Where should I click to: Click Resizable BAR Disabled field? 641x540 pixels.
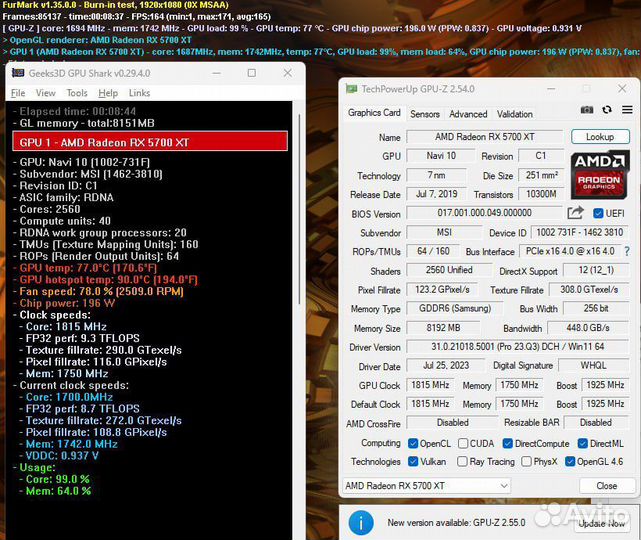[596, 422]
